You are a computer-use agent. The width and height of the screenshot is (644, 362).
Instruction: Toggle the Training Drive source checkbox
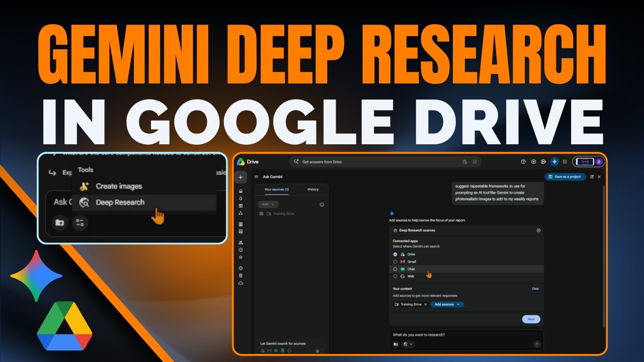click(x=261, y=214)
